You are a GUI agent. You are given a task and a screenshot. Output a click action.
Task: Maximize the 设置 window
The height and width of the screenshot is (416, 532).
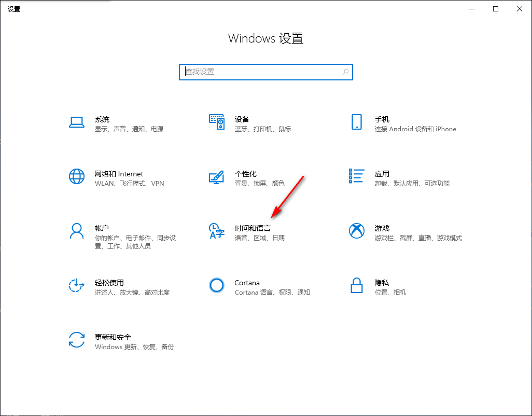[x=496, y=9]
